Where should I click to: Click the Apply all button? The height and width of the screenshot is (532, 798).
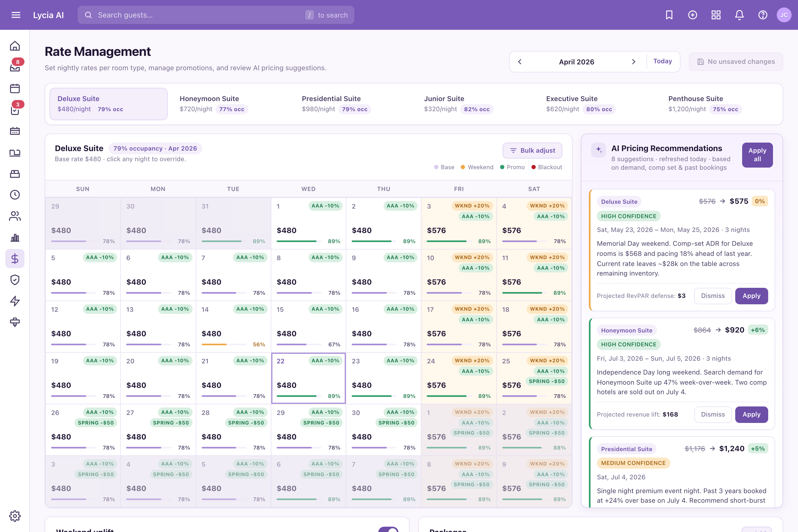pos(757,155)
